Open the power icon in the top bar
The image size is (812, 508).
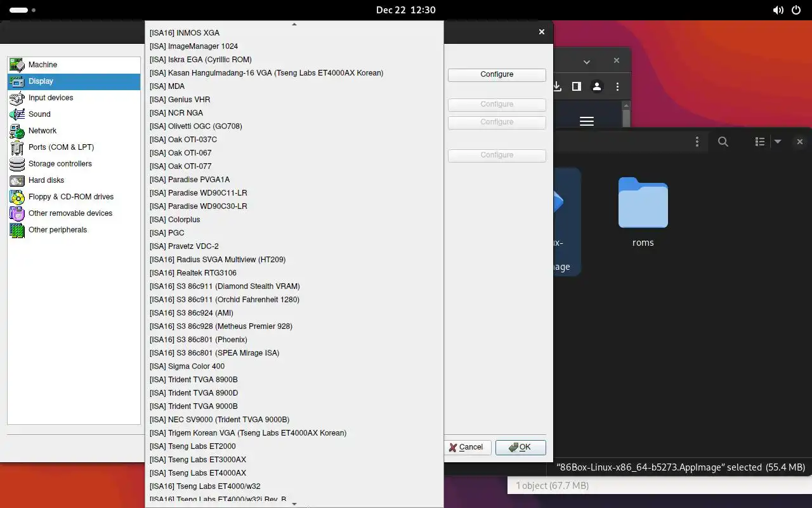click(x=796, y=10)
